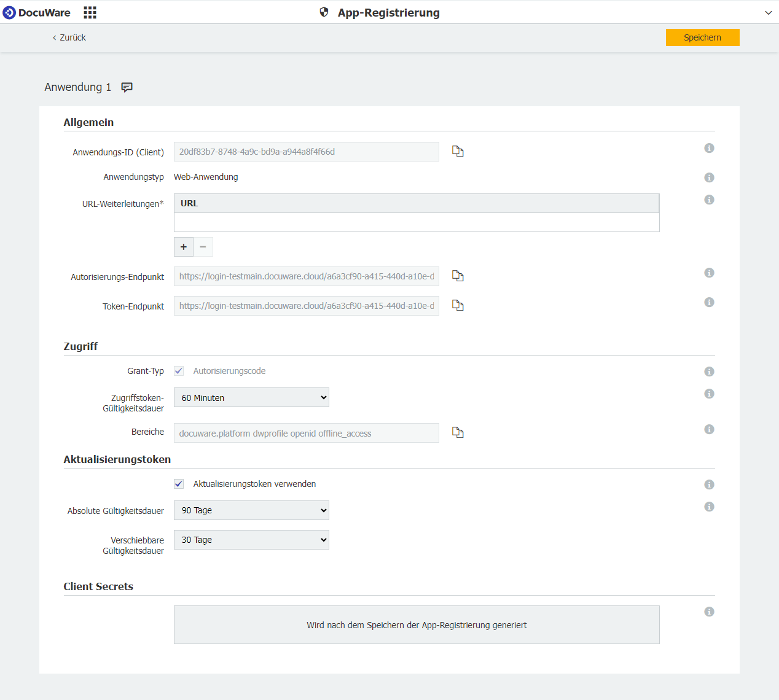
Task: Show info for Client Secrets
Action: pos(709,612)
